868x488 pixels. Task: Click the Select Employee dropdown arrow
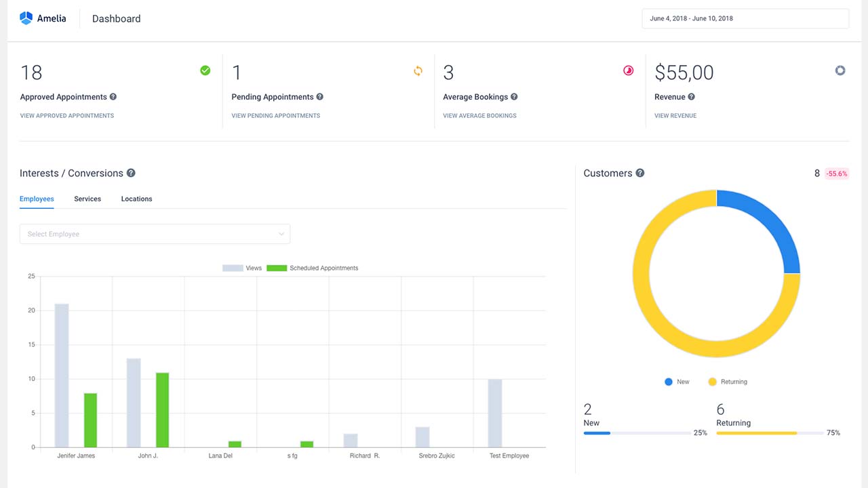point(281,235)
